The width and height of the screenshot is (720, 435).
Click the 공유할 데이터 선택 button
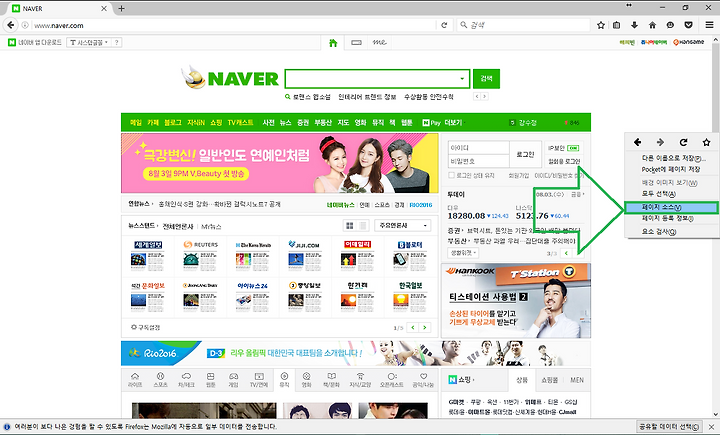click(669, 427)
